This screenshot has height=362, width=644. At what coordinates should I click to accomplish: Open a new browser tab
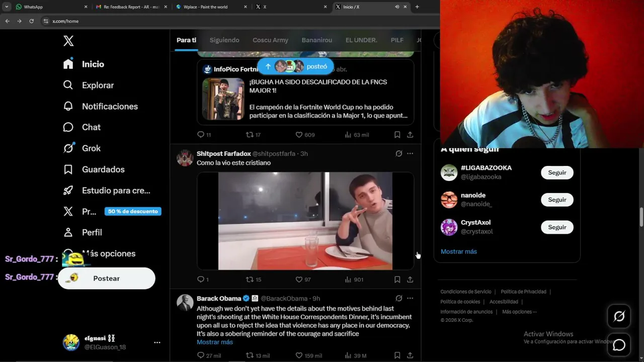click(417, 7)
